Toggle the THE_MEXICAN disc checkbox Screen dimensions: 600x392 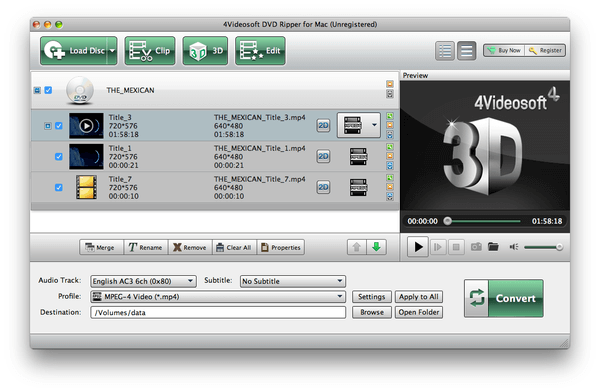tap(48, 90)
